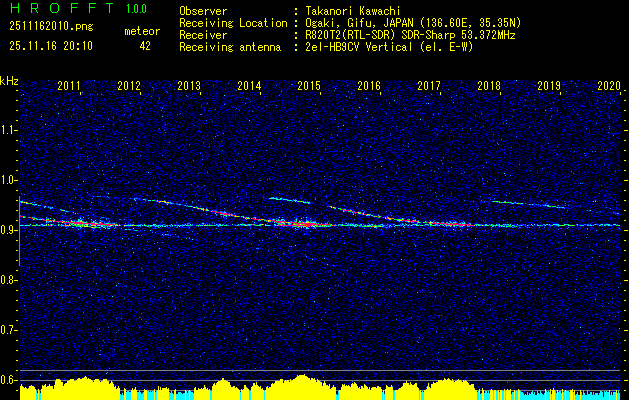Click the kHz frequency axis unit label
Image resolution: width=629 pixels, height=400 pixels.
click(x=9, y=81)
